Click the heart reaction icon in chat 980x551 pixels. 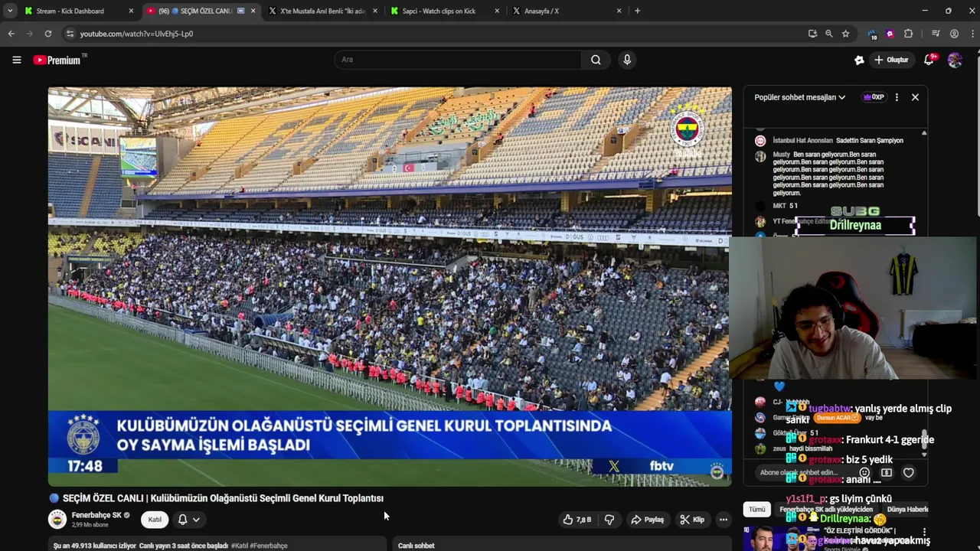pyautogui.click(x=909, y=473)
